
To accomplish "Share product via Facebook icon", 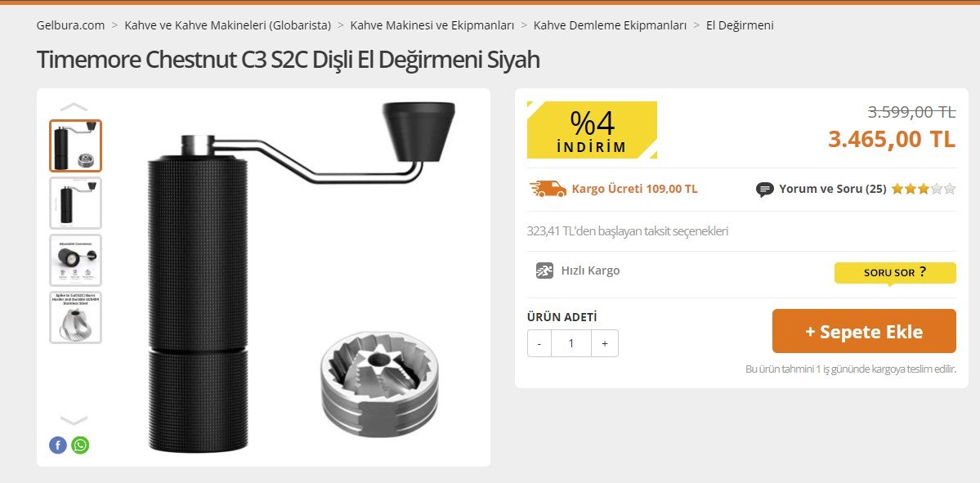I will (x=58, y=445).
